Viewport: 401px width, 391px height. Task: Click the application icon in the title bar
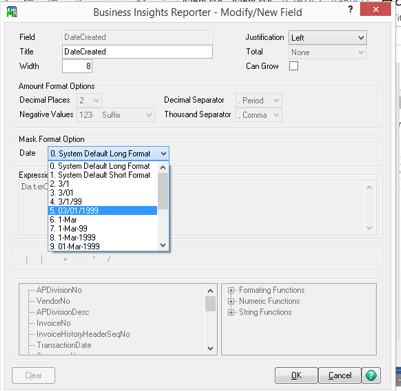12,12
